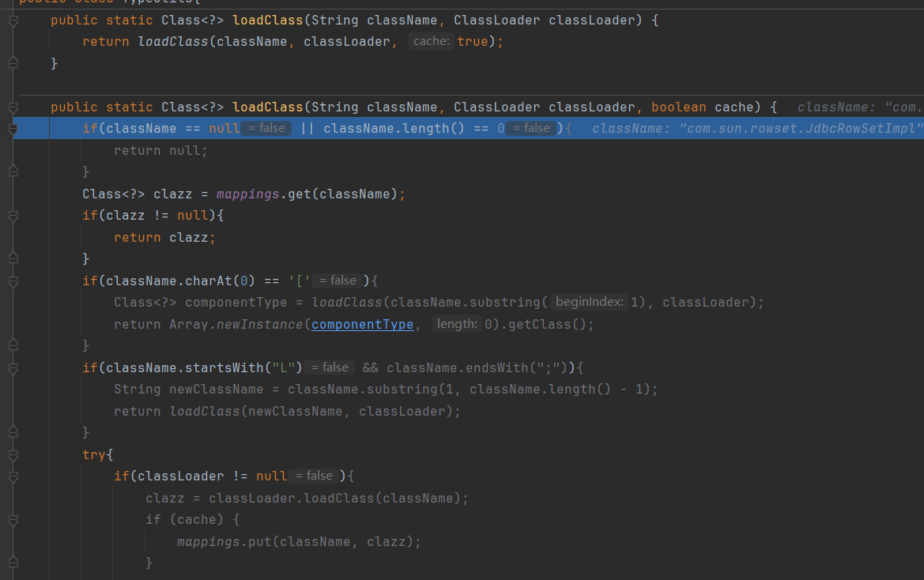Collapse the className.startsWith("L") if block

click(x=13, y=368)
